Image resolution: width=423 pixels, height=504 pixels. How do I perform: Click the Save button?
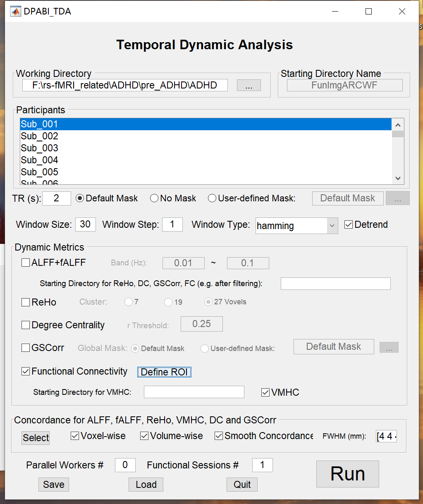[x=54, y=485]
